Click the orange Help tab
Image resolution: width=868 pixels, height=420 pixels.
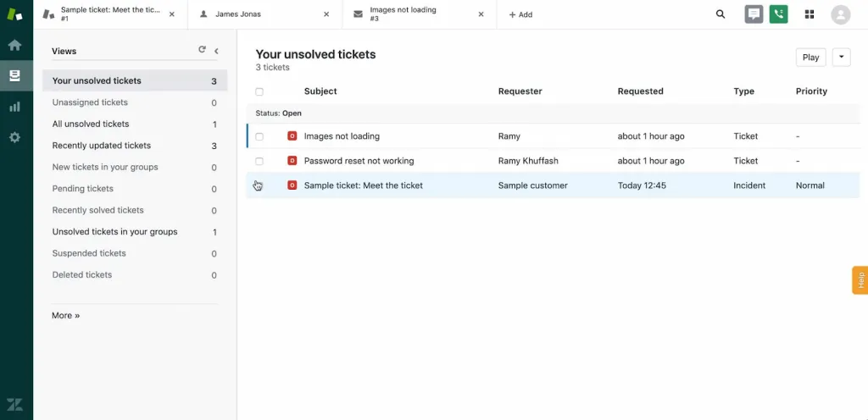coord(860,280)
